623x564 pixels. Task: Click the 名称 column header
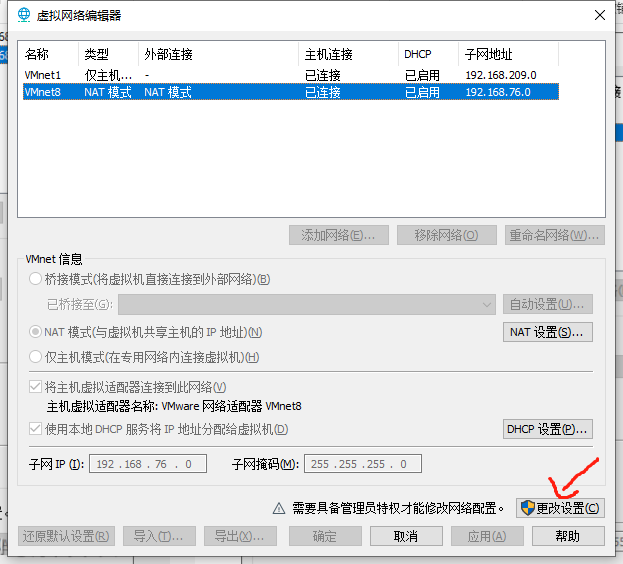point(49,54)
